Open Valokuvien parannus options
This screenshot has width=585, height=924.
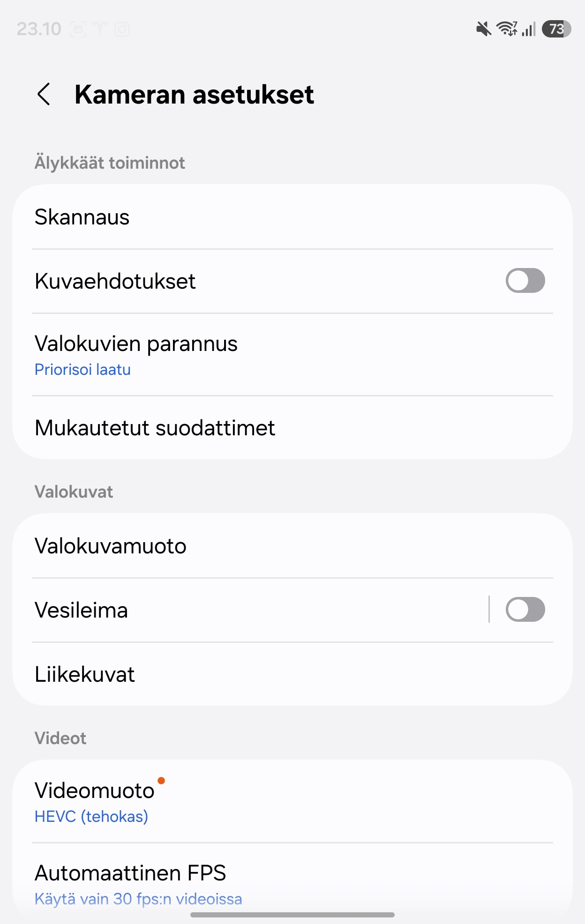292,355
